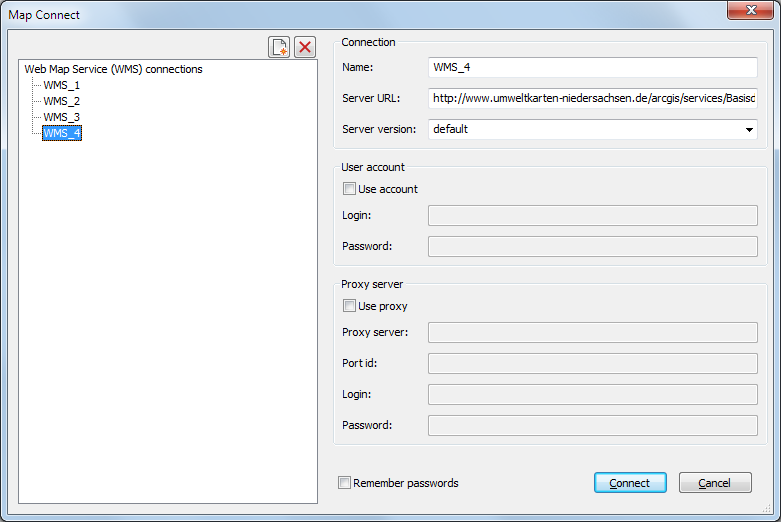Click the Cancel button

pyautogui.click(x=715, y=483)
